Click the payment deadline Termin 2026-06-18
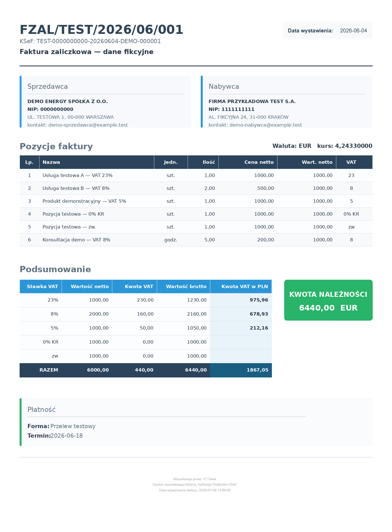Screen dimensions: 392x532 pyautogui.click(x=55, y=436)
